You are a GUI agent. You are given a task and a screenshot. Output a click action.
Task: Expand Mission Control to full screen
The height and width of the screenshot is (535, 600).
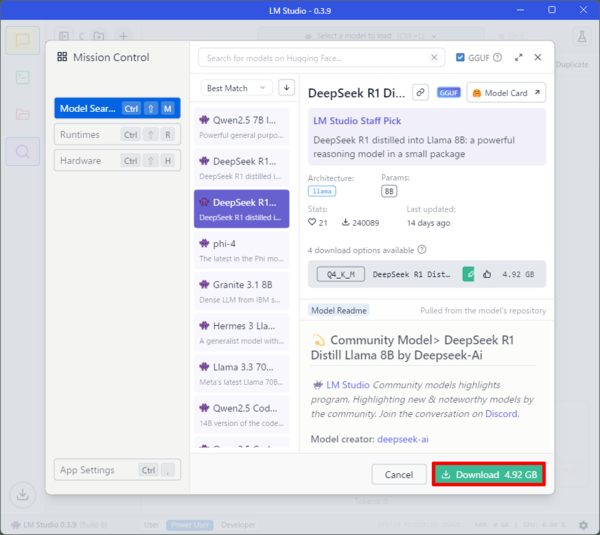[x=518, y=57]
